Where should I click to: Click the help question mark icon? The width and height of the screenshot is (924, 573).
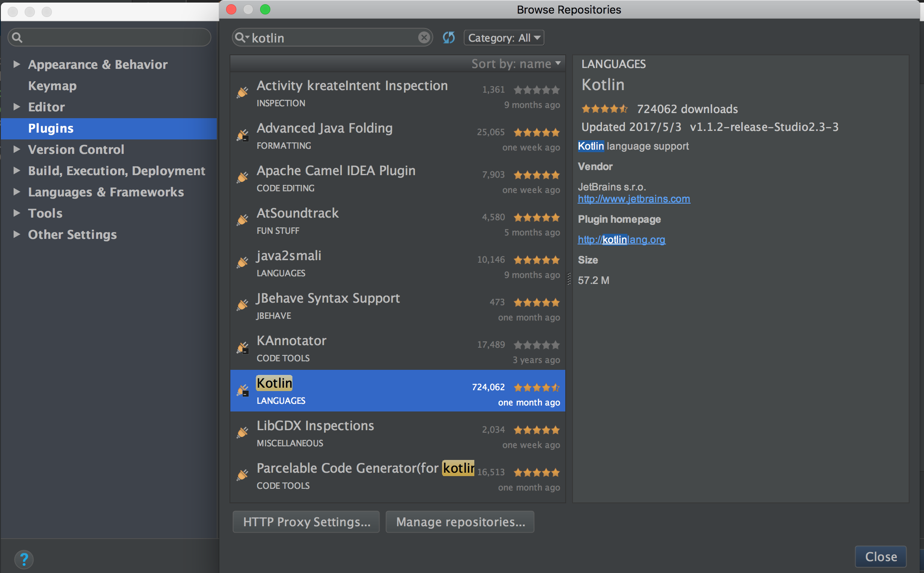pyautogui.click(x=24, y=559)
